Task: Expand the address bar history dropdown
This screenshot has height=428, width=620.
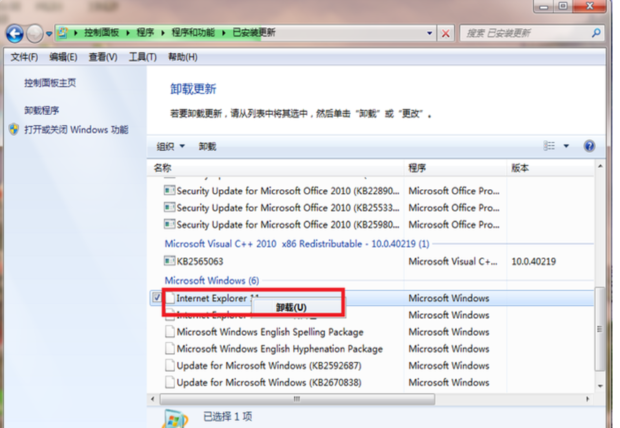Action: (x=429, y=33)
